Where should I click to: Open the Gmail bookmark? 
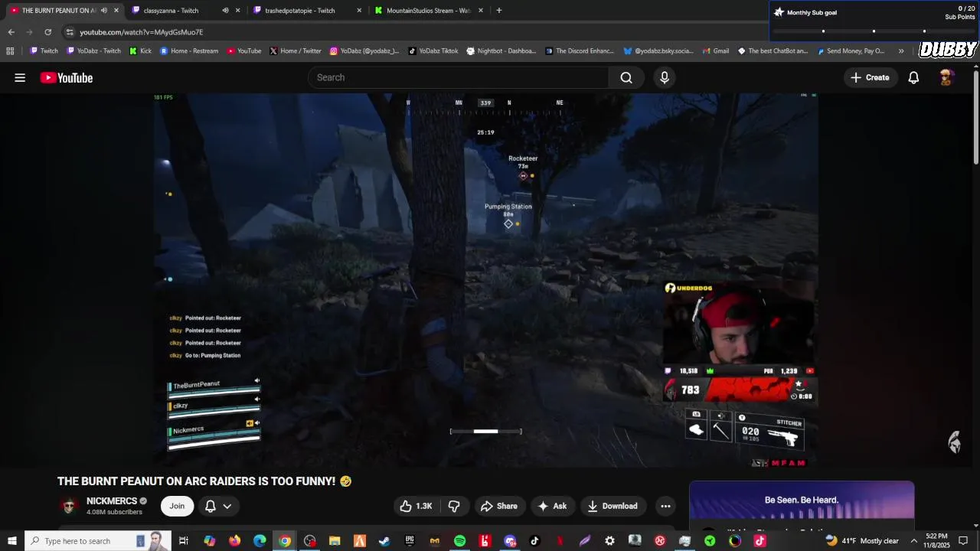715,51
